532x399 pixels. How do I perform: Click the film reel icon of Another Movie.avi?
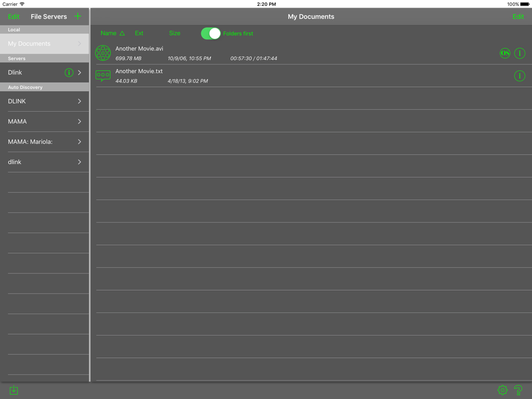tap(103, 53)
